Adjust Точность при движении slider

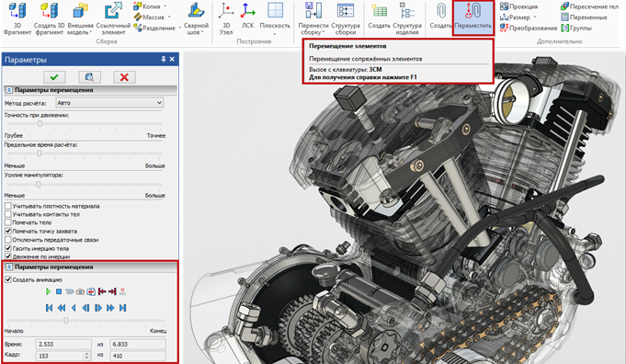pos(40,124)
